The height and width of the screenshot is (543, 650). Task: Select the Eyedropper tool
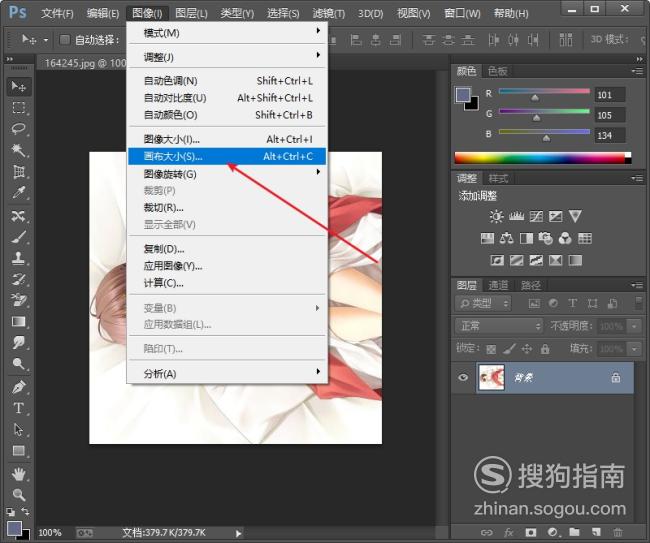pyautogui.click(x=18, y=192)
